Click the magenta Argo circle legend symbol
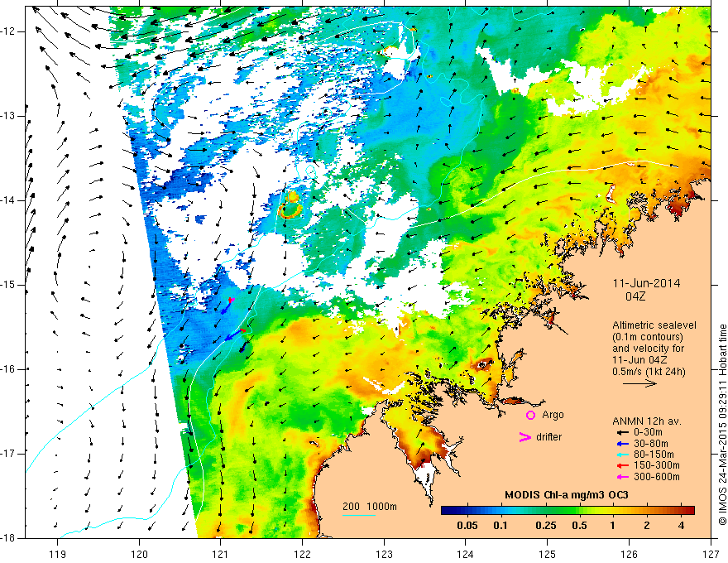 click(530, 415)
